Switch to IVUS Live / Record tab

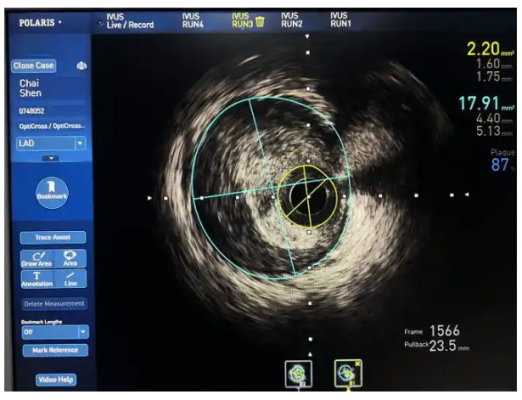click(130, 21)
